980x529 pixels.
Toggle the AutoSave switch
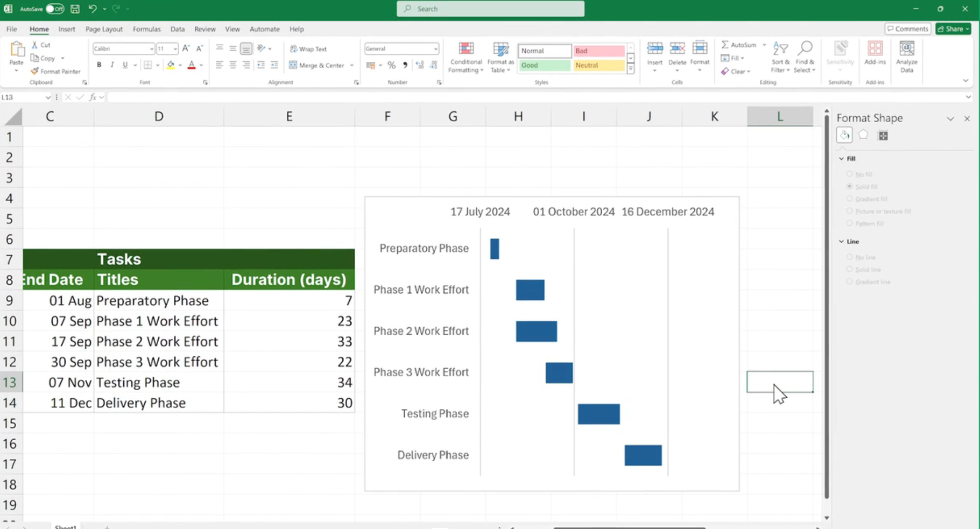point(55,9)
